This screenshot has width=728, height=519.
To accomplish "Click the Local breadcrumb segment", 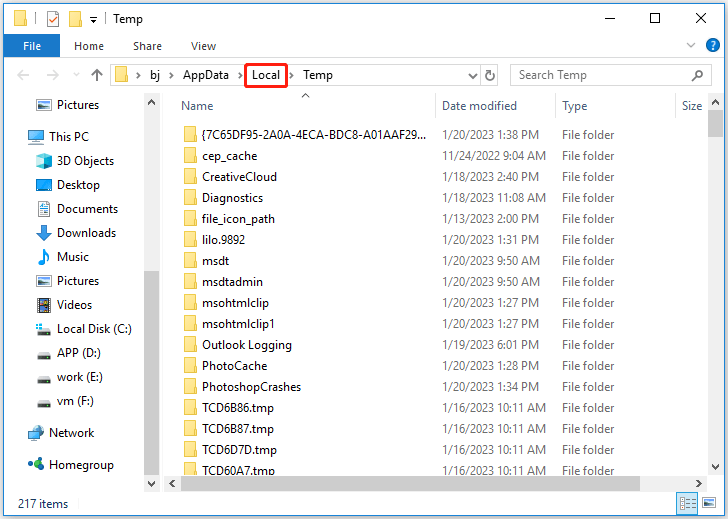I will [x=266, y=75].
